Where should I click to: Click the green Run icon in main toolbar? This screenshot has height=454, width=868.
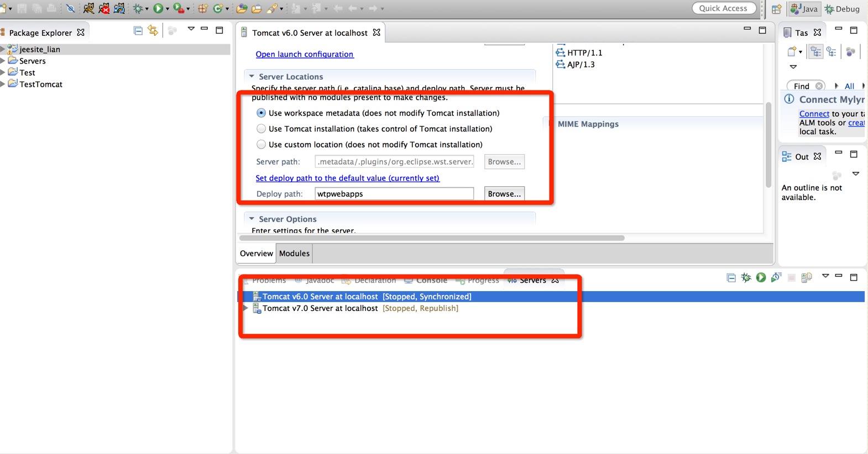(x=158, y=8)
